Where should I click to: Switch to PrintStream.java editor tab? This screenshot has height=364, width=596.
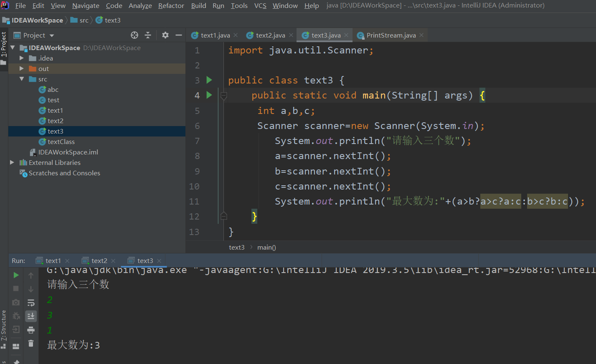(391, 35)
